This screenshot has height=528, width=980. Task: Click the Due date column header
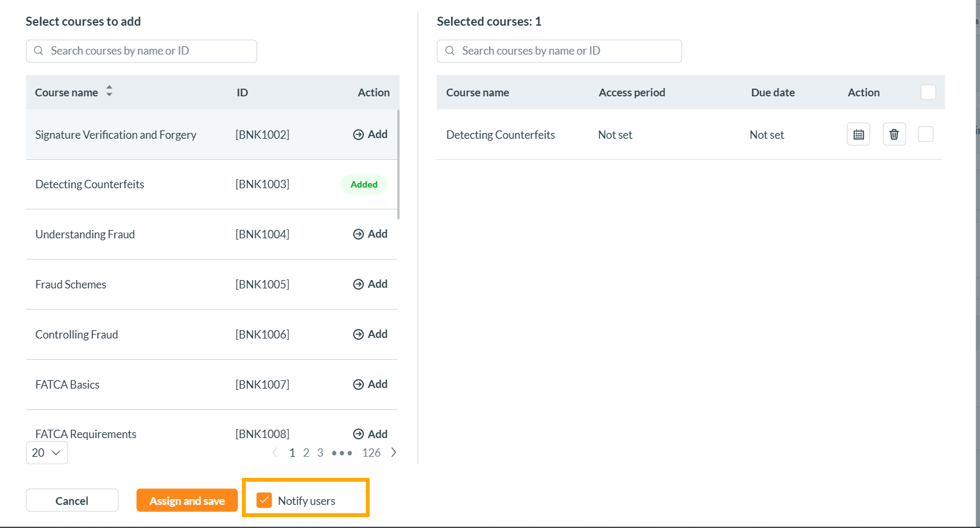[x=773, y=92]
